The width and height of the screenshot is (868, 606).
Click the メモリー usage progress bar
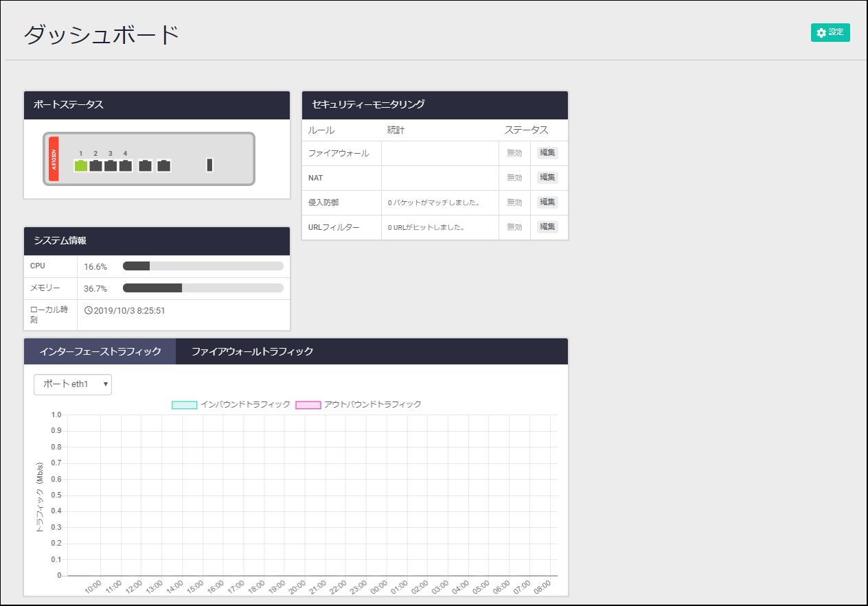203,288
